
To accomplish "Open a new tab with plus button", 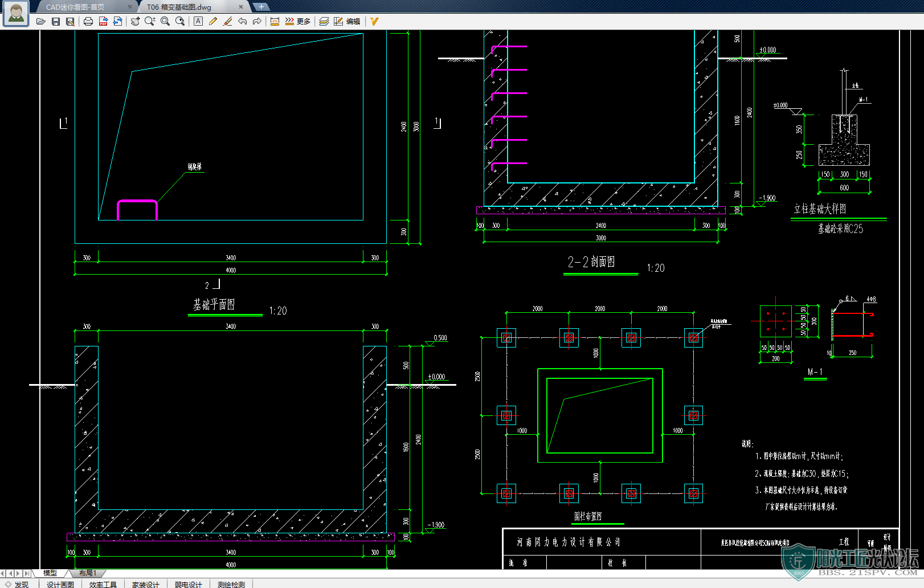I will [261, 7].
